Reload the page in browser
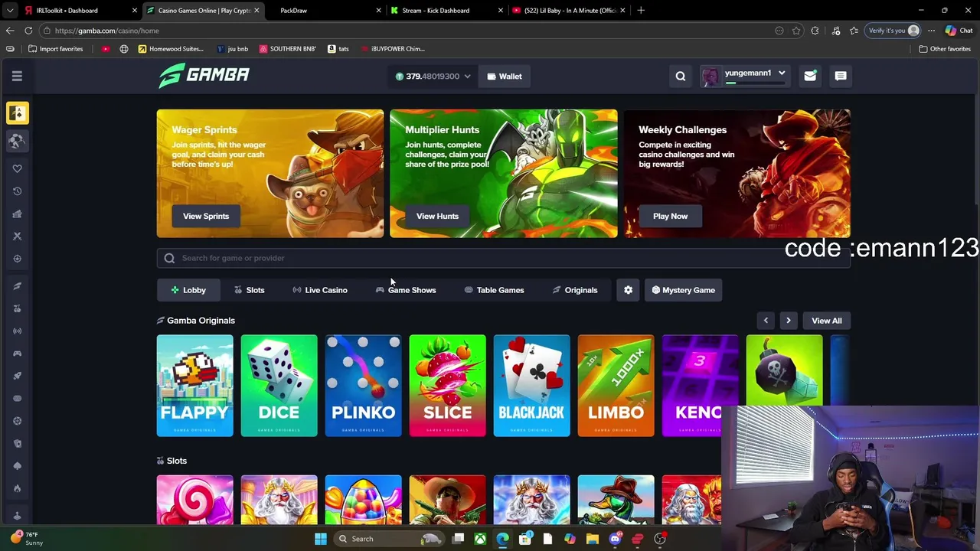The width and height of the screenshot is (980, 551). (x=28, y=31)
